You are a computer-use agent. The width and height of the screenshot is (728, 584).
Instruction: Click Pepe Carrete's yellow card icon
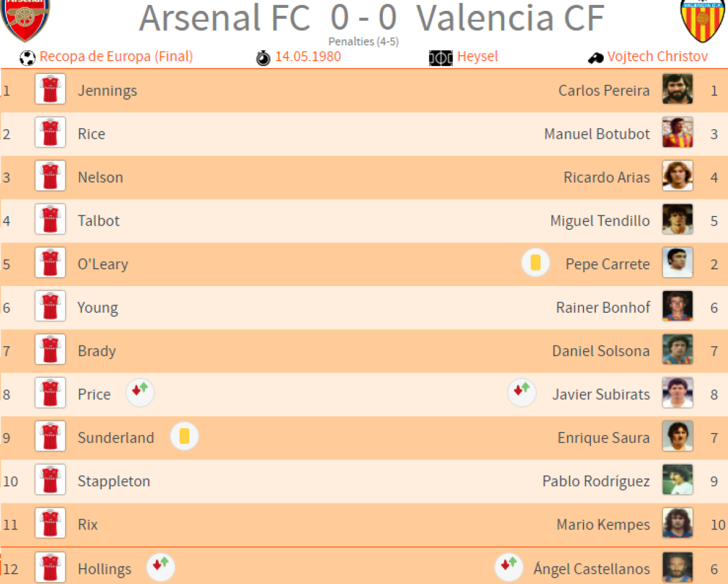(x=536, y=263)
